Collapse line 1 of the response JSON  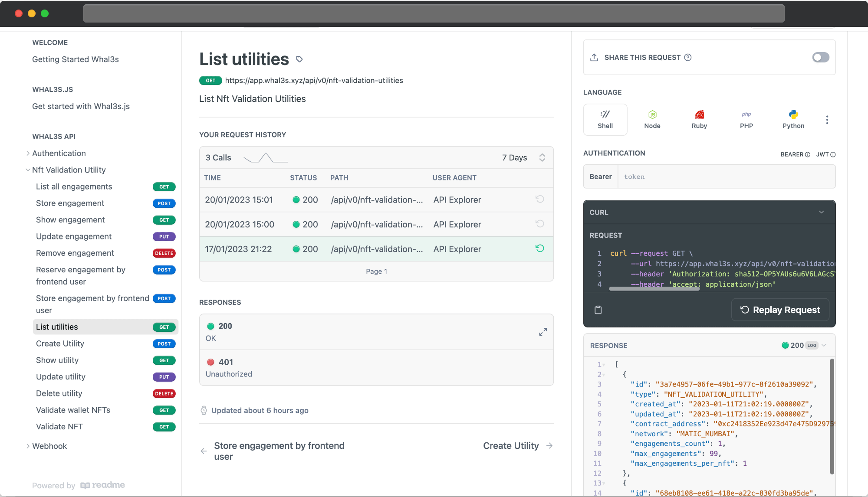pyautogui.click(x=604, y=365)
